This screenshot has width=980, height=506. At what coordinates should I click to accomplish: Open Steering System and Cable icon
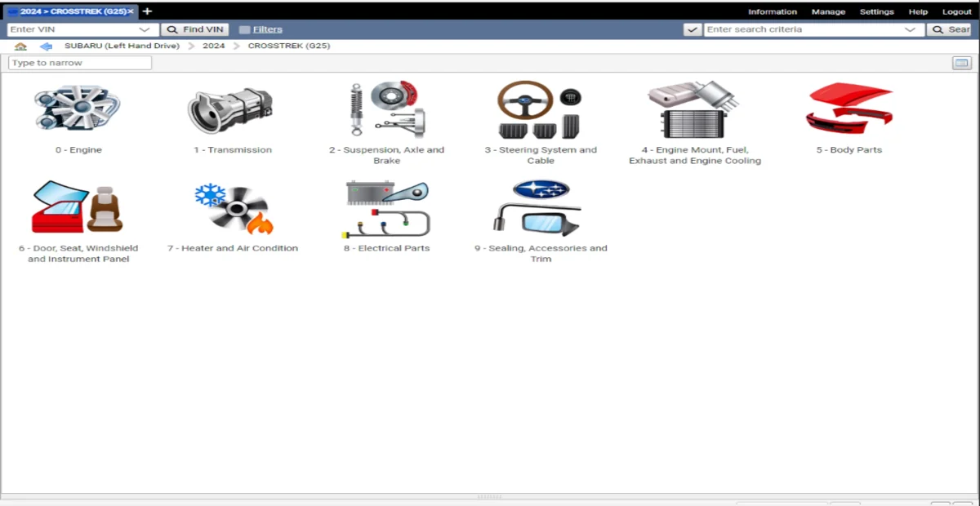(x=540, y=110)
